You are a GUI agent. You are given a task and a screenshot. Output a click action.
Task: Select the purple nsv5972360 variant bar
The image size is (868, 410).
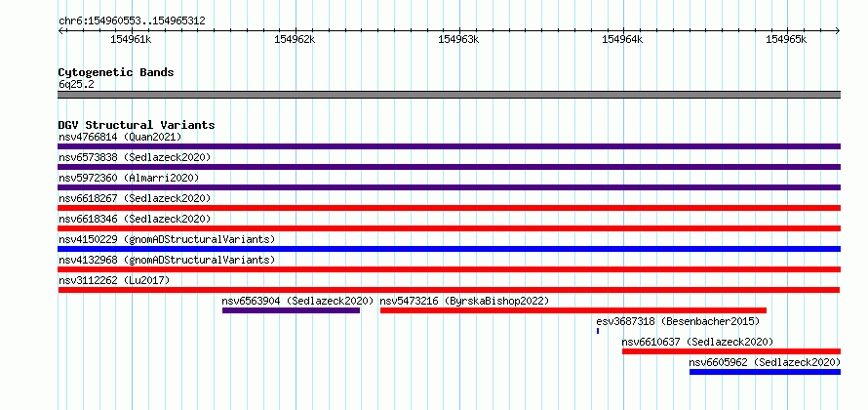coord(449,187)
